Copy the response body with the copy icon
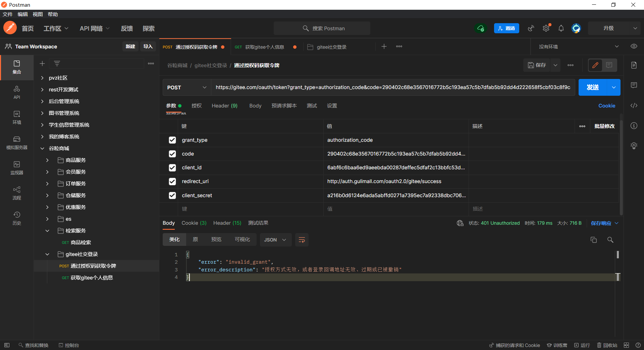This screenshot has width=644, height=350. click(x=594, y=240)
